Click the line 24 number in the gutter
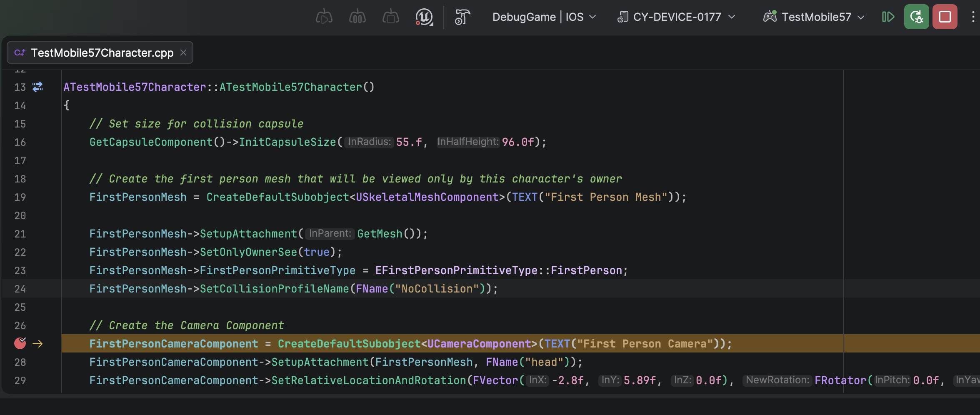The width and height of the screenshot is (980, 415). click(20, 289)
